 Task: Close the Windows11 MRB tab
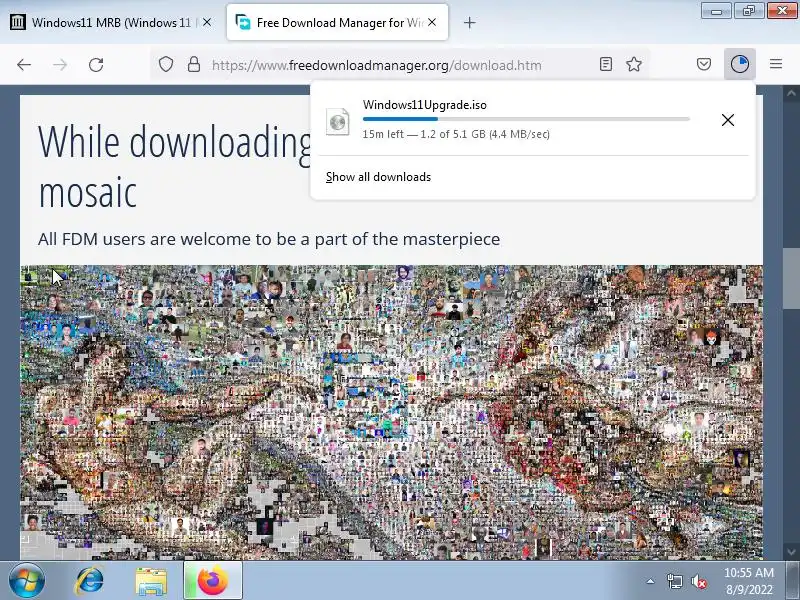point(207,22)
